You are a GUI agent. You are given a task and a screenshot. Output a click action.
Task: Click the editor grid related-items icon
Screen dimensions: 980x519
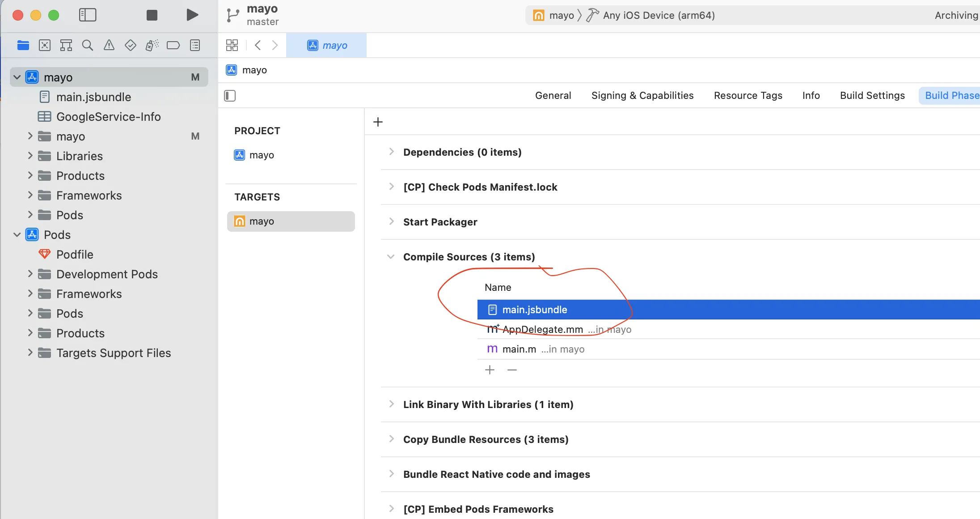pos(232,45)
